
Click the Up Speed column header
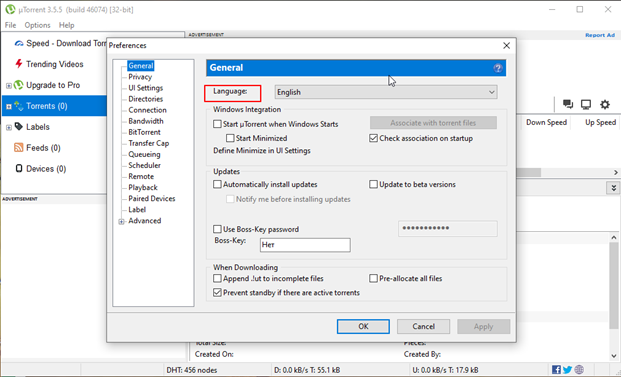[x=600, y=123]
